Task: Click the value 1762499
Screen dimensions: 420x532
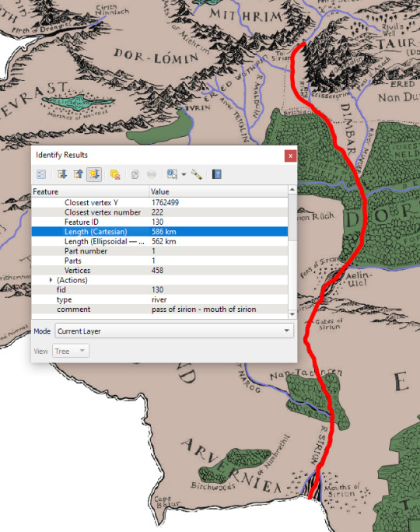Action: (x=165, y=202)
